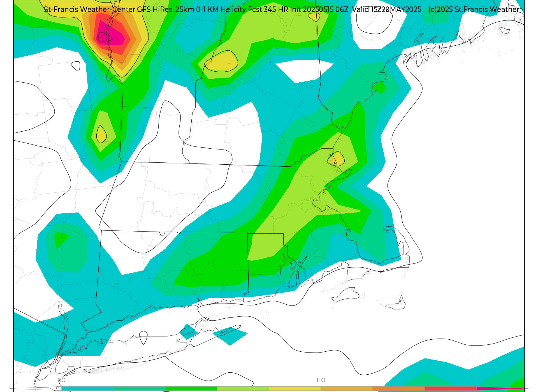Click the red segment of the color bar
The width and height of the screenshot is (538, 392).
click(450, 389)
